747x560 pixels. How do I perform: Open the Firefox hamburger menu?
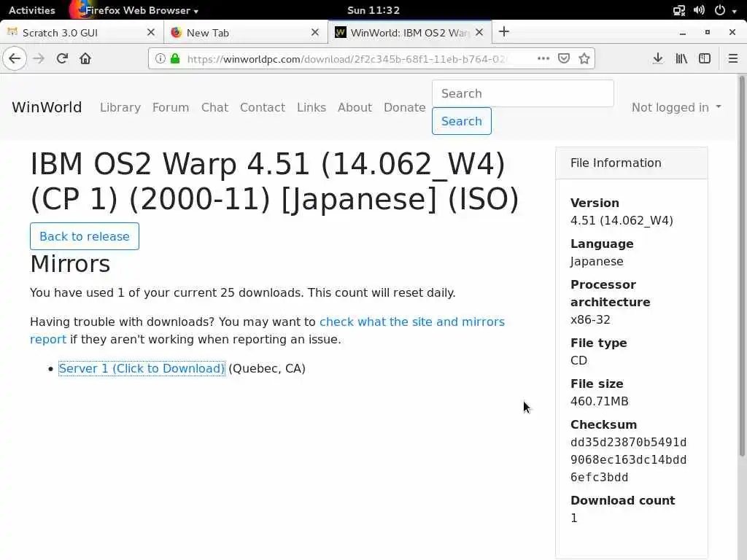click(x=732, y=58)
